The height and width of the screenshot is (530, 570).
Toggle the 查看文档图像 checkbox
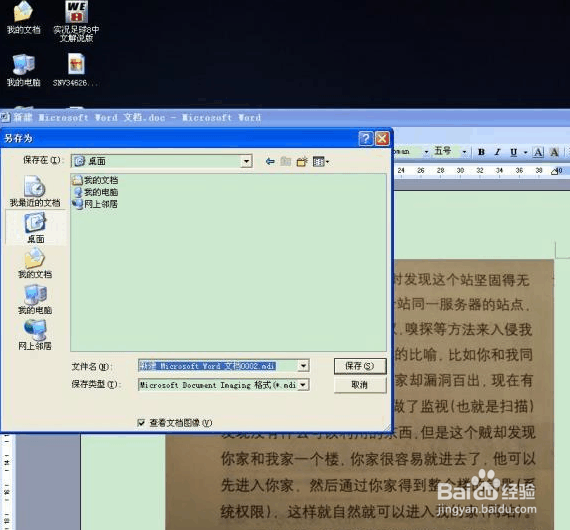141,423
